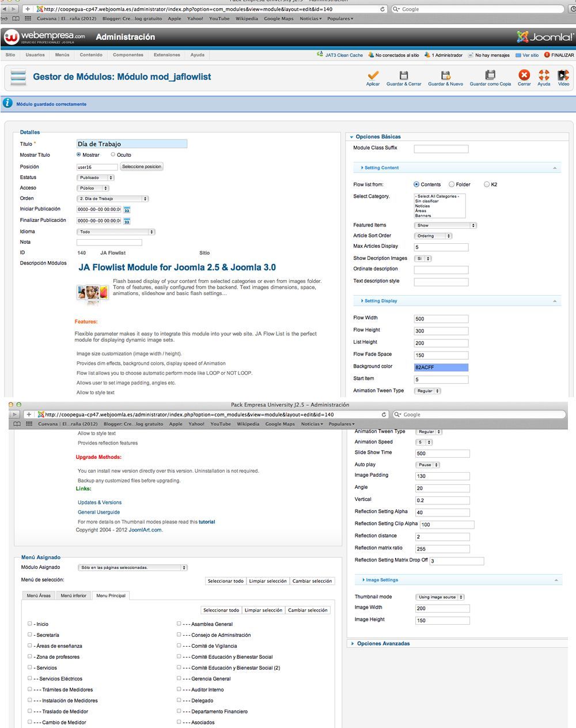Click the Título input field
Image resolution: width=576 pixels, height=728 pixels.
[x=132, y=144]
